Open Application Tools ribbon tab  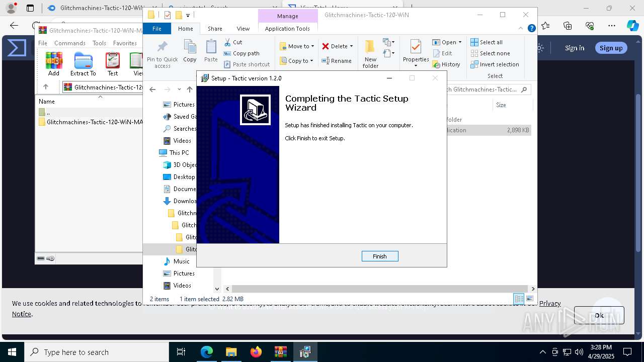(287, 29)
